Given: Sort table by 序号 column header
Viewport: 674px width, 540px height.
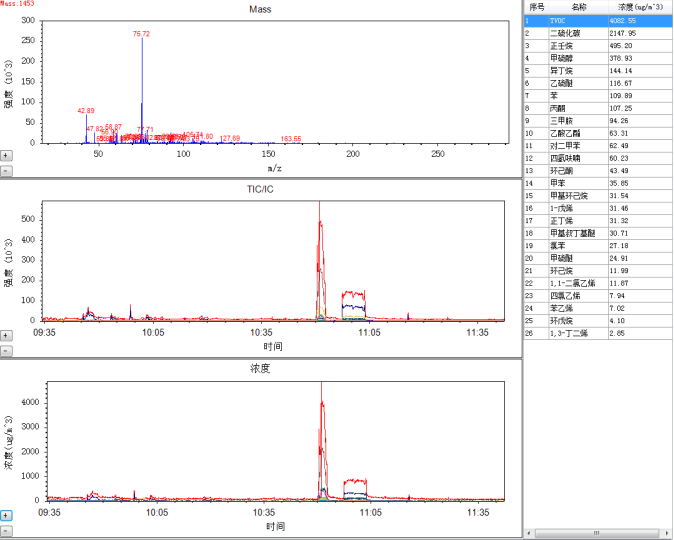Looking at the screenshot, I should (x=536, y=7).
